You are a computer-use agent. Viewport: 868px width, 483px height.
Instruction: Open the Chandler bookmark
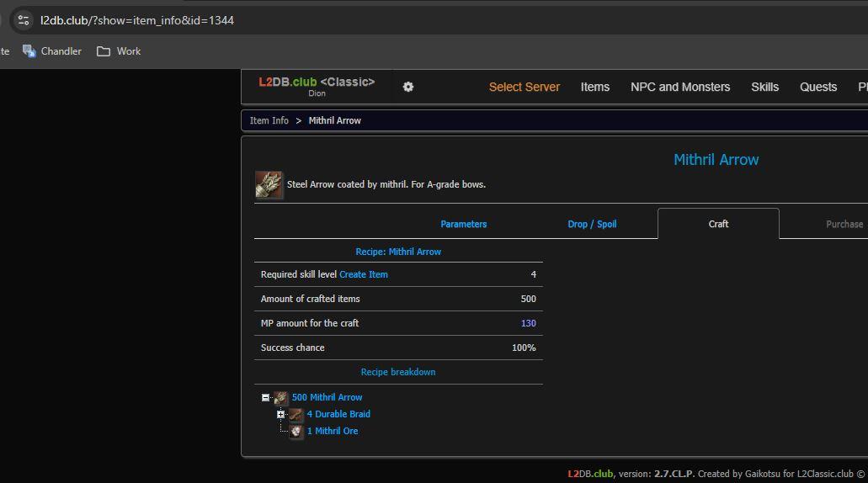52,51
